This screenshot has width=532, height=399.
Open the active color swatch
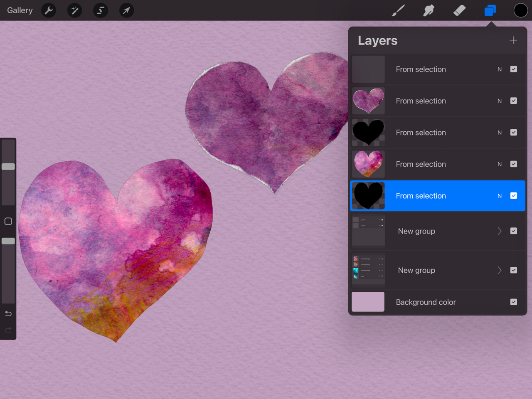tap(520, 10)
